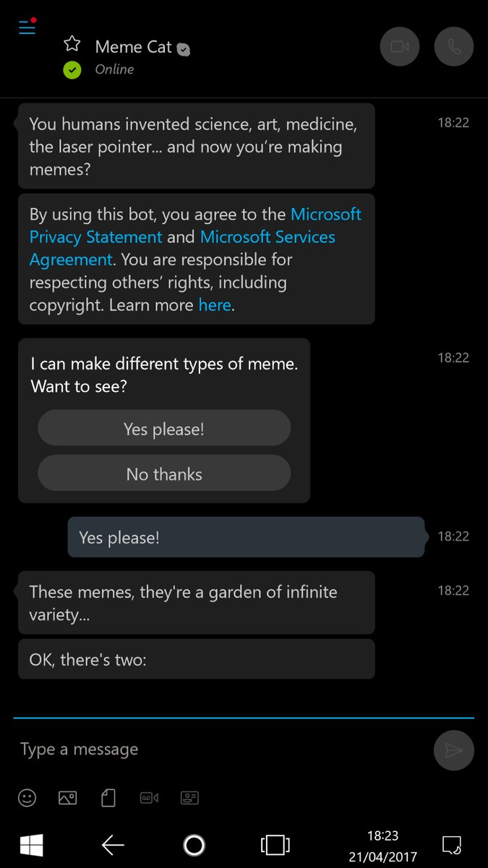Screen dimensions: 488x868
Task: Open the hamburger menu
Action: tap(27, 27)
